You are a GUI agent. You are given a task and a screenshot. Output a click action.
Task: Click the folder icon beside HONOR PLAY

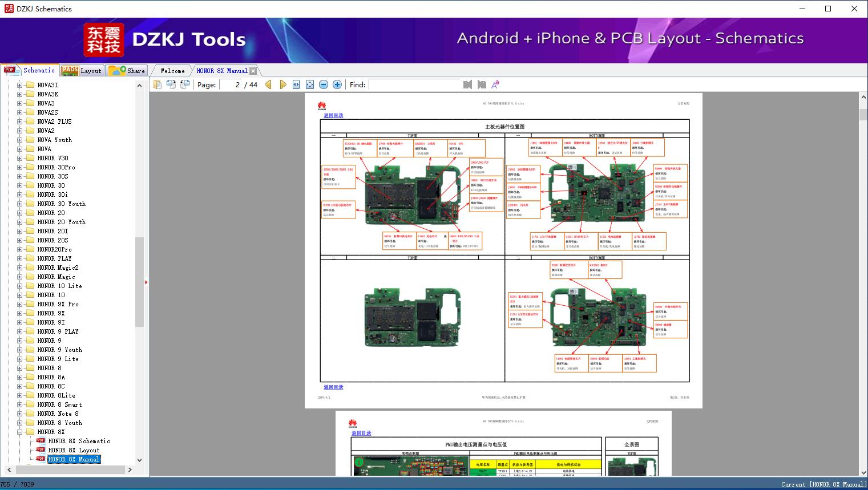tap(30, 258)
